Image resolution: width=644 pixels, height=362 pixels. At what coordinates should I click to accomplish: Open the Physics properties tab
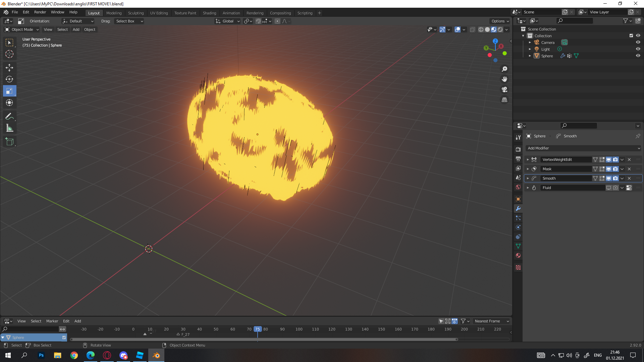[518, 227]
